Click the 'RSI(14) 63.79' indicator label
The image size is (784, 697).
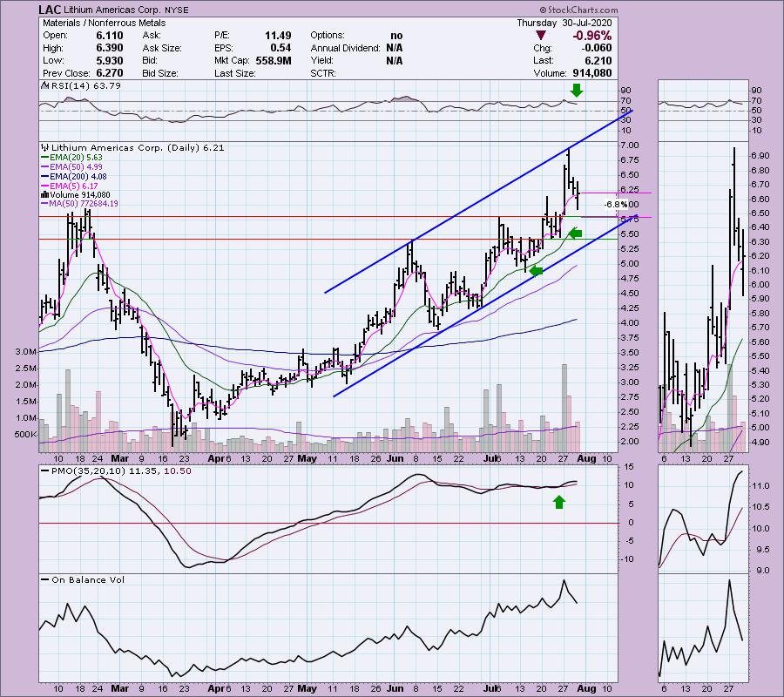(x=85, y=86)
